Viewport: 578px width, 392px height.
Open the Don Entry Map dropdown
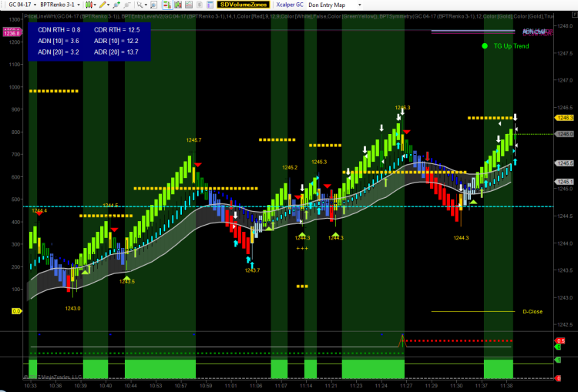coord(334,5)
